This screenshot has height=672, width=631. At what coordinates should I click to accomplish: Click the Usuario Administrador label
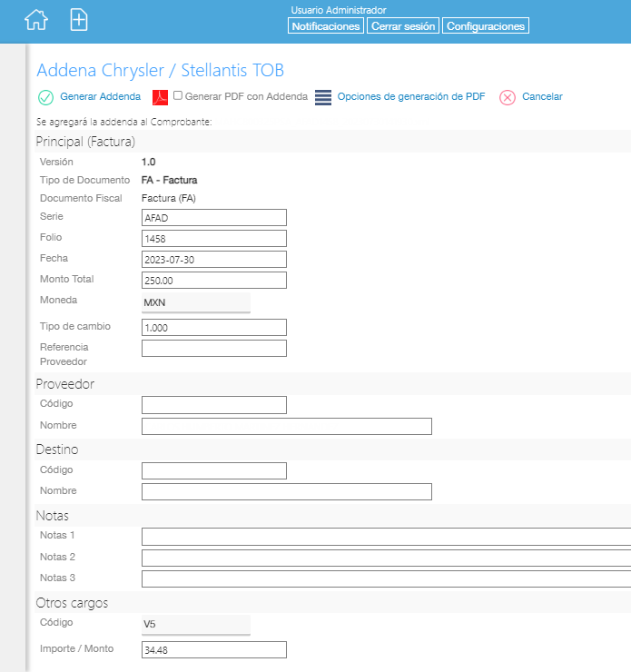click(339, 10)
